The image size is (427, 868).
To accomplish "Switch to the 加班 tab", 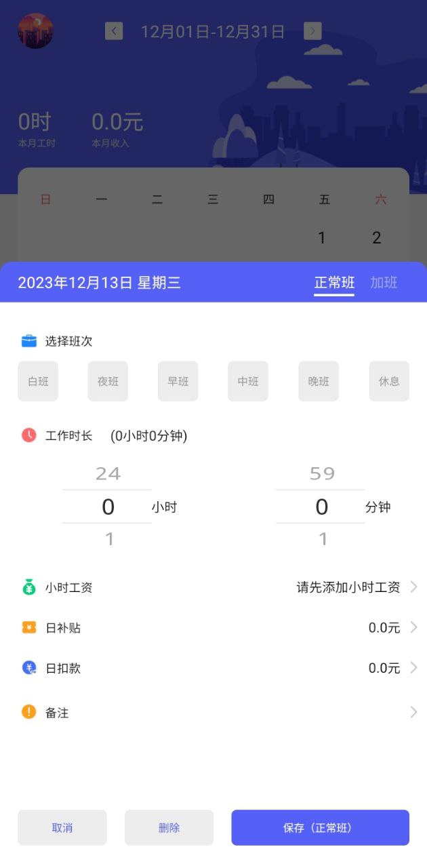I will tap(384, 283).
